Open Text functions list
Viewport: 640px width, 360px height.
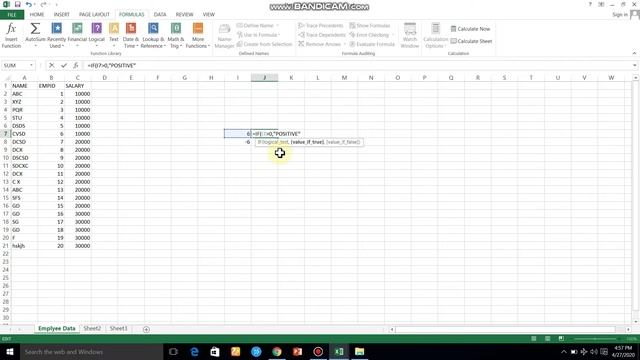click(114, 35)
